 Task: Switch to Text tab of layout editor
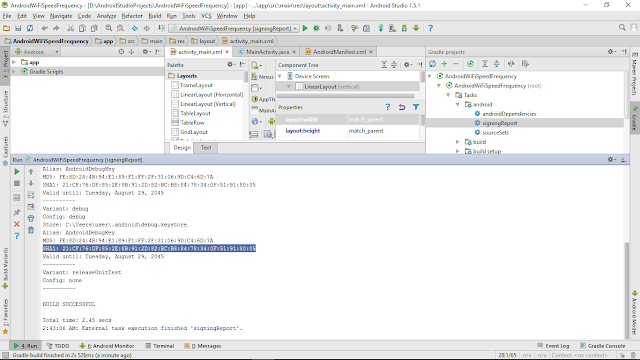tap(206, 148)
